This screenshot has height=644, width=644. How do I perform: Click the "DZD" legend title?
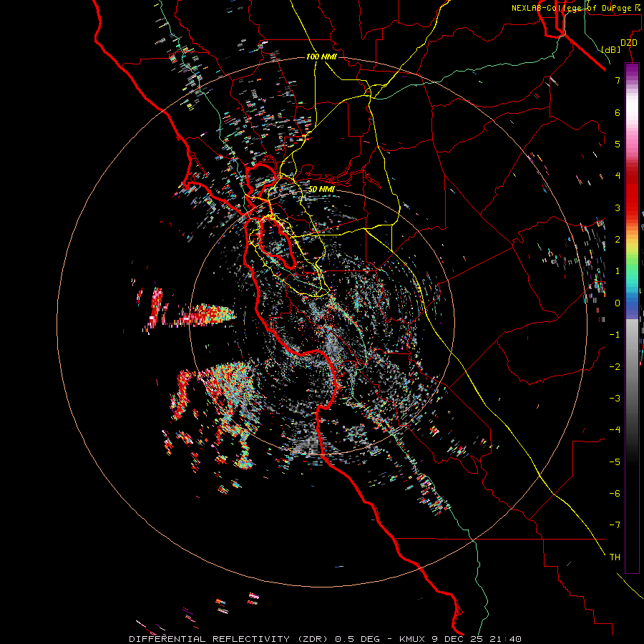[x=629, y=43]
